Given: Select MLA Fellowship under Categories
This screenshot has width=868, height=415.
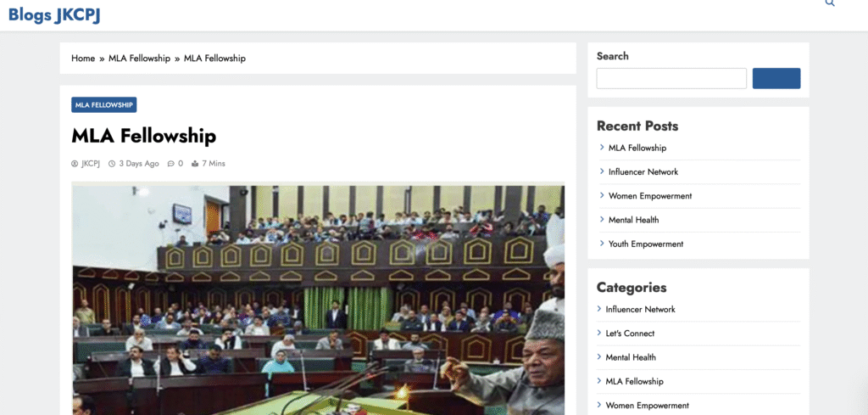Looking at the screenshot, I should (x=634, y=381).
